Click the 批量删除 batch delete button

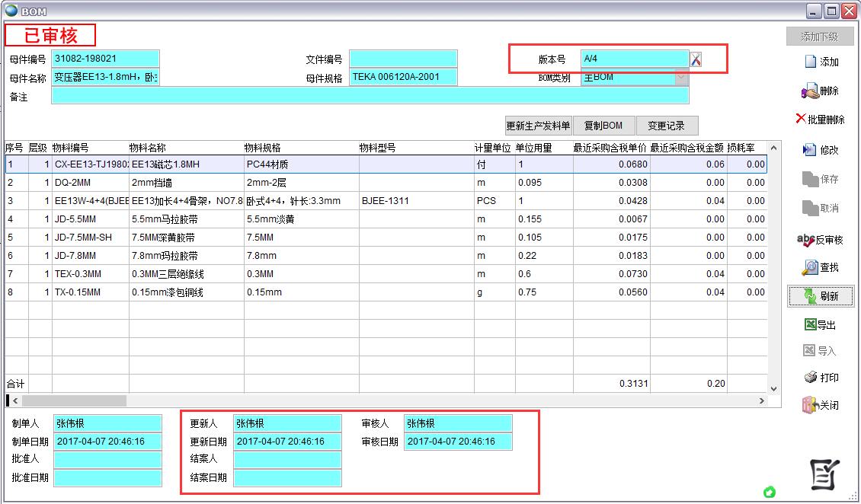coord(820,120)
